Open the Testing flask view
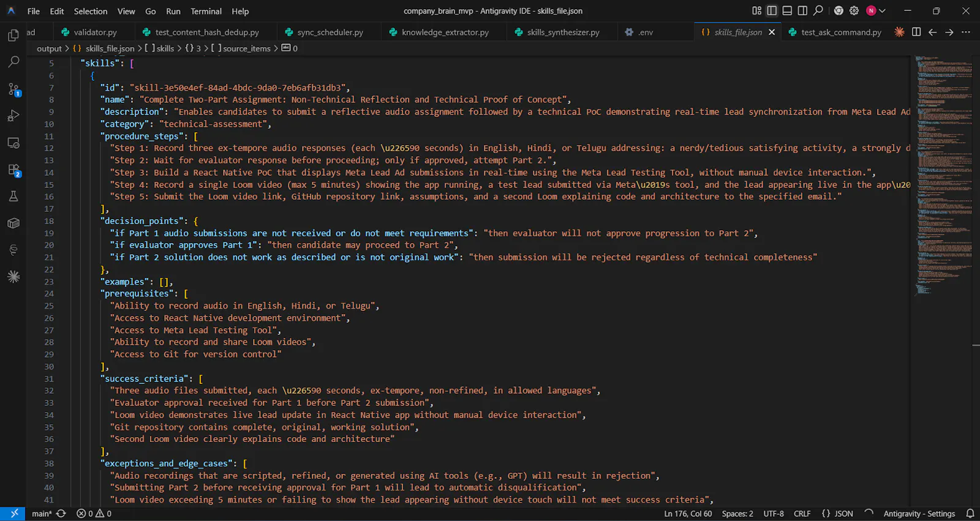Image resolution: width=980 pixels, height=521 pixels. tap(13, 196)
